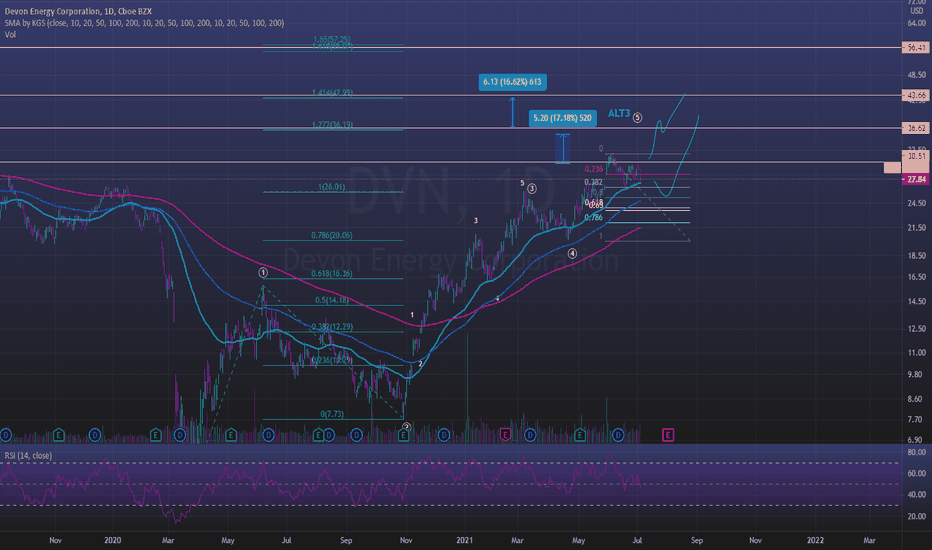Viewport: 932px width, 550px height.
Task: Click the 2022 label on the time axis
Action: 815,540
